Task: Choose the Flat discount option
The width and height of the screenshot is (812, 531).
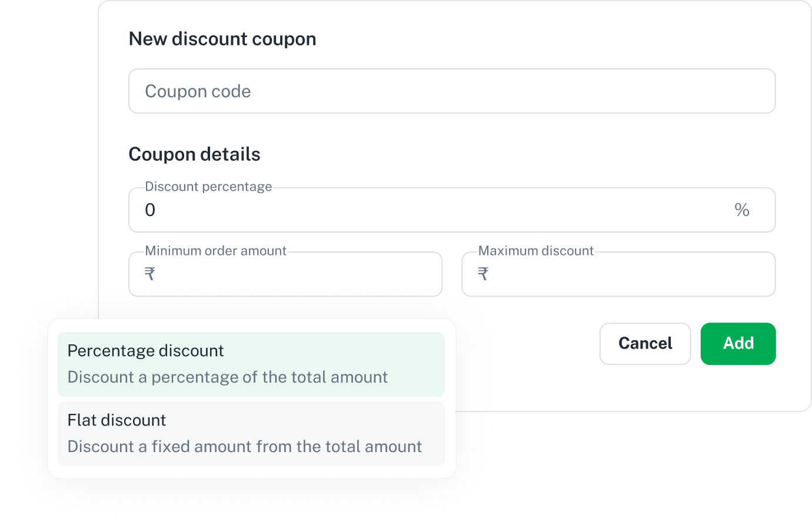Action: tap(251, 433)
